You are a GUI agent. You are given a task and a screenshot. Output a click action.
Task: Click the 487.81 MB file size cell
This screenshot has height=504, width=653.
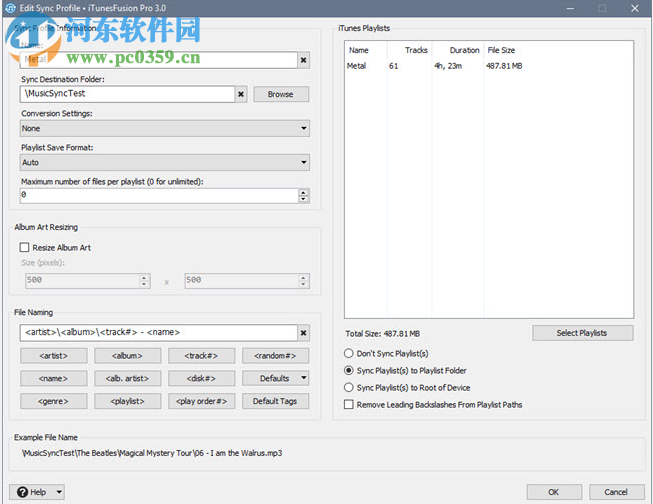pos(504,66)
